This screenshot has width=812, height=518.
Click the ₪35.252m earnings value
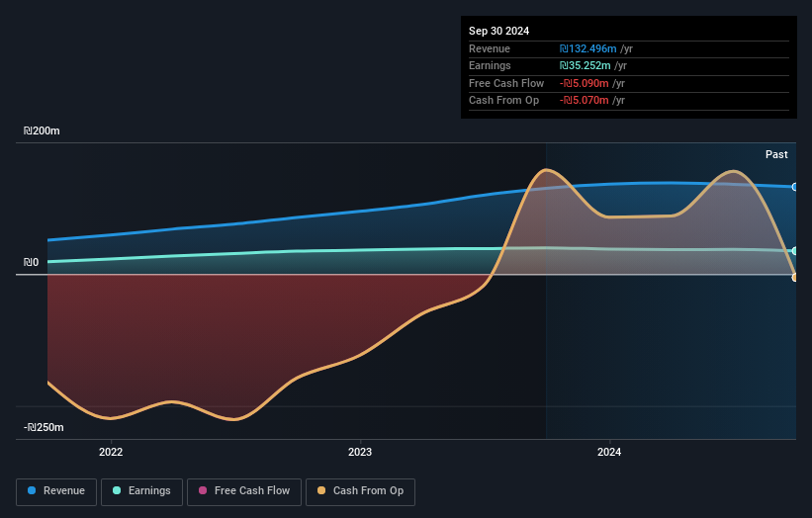coord(585,65)
